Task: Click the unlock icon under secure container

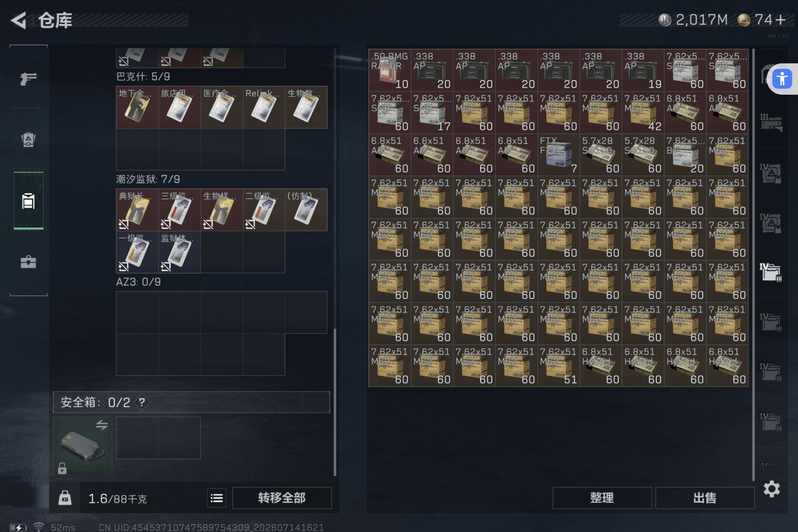Action: tap(62, 468)
